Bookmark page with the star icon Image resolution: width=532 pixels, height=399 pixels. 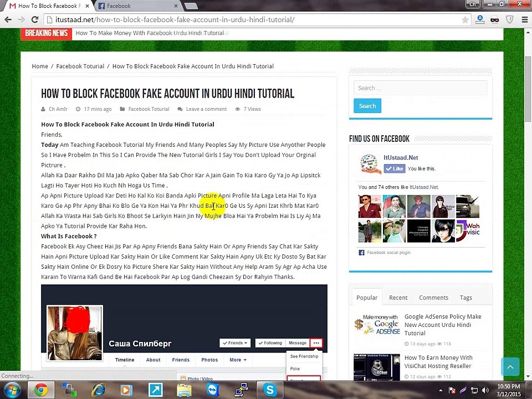465,20
